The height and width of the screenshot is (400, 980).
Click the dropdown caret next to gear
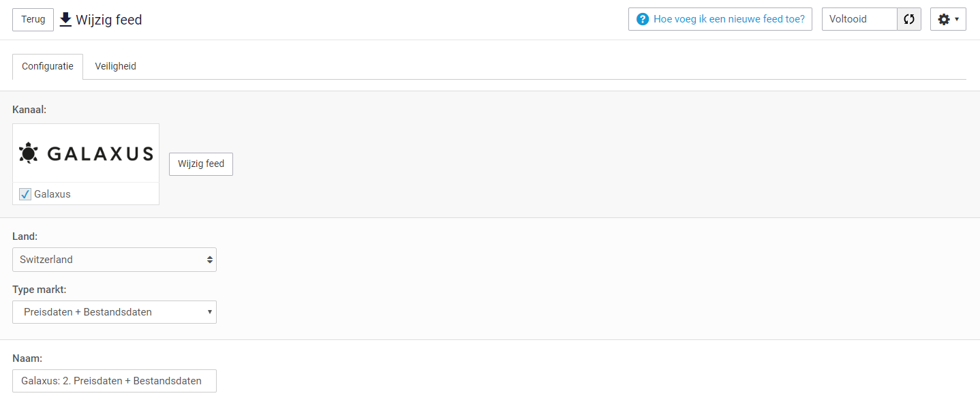click(957, 19)
